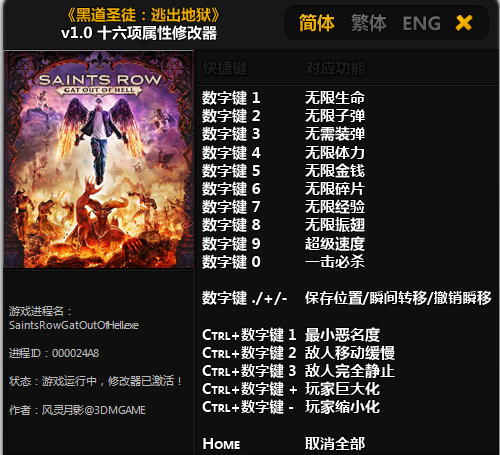The height and width of the screenshot is (455, 500).
Task: Select the 无限碎片 function
Action: tap(335, 189)
